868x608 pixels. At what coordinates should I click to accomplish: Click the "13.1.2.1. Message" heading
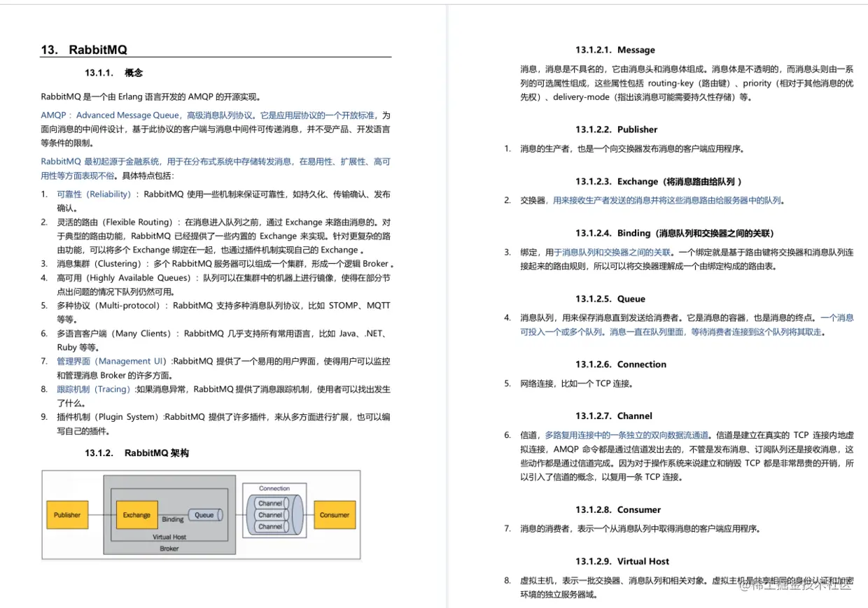point(615,50)
